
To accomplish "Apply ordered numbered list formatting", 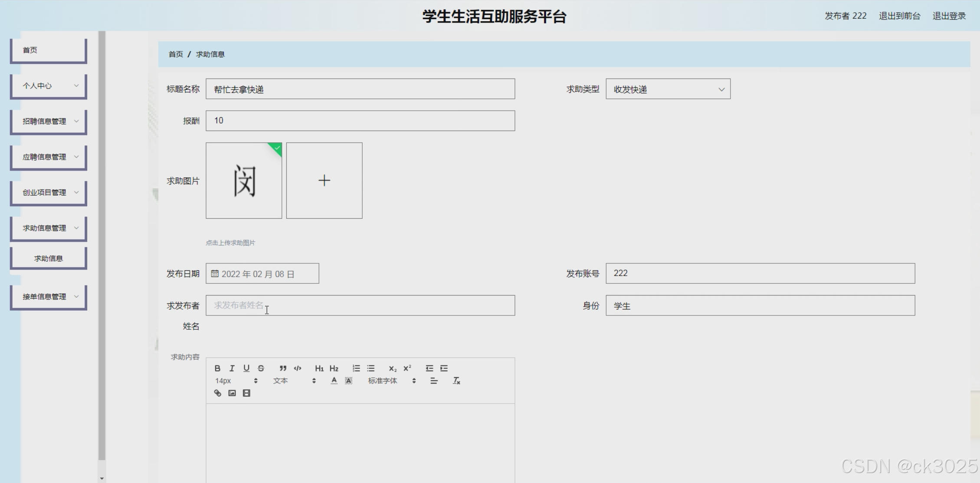I will (356, 368).
